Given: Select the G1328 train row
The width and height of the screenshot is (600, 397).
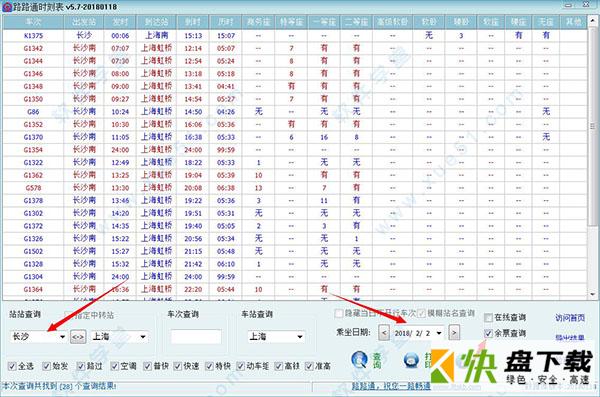Looking at the screenshot, I should (295, 264).
